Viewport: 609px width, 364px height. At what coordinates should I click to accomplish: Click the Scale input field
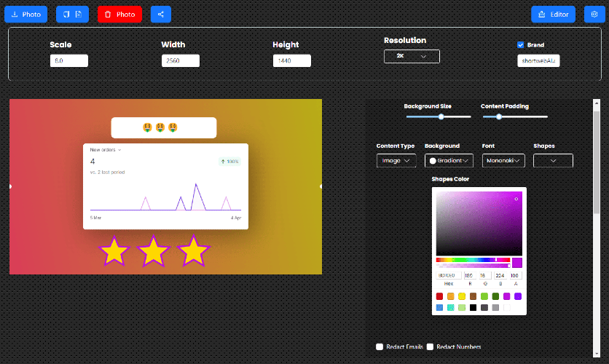pos(69,60)
